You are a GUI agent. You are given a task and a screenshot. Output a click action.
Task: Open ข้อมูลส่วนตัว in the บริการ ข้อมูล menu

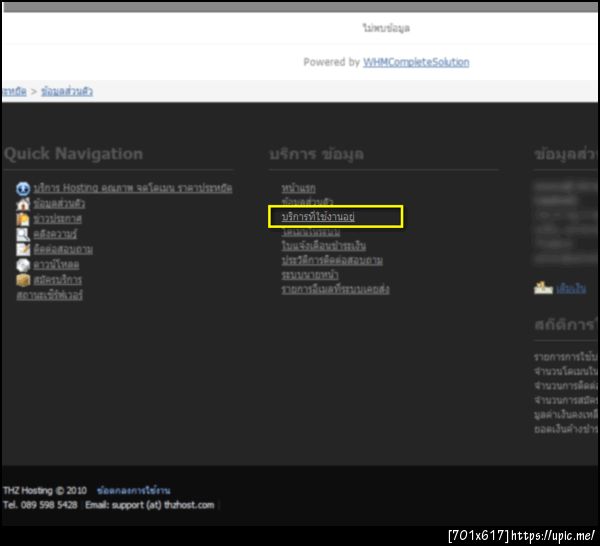pos(307,202)
